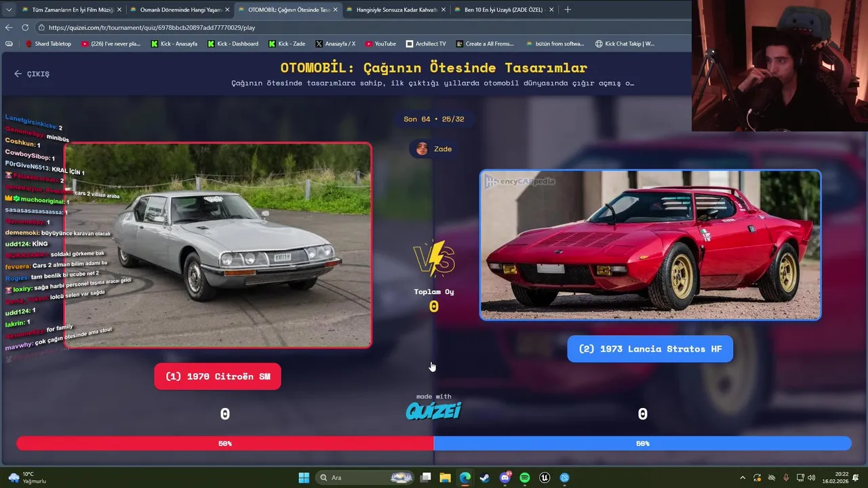The image size is (868, 488).
Task: Switch to Ben 10 En İyi Uzaylı tab
Action: (502, 9)
